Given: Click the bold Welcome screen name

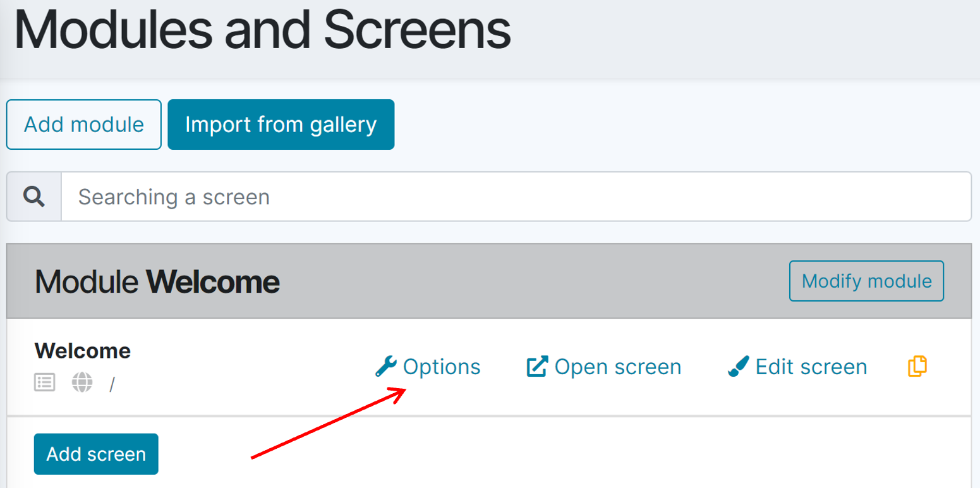Looking at the screenshot, I should [83, 350].
